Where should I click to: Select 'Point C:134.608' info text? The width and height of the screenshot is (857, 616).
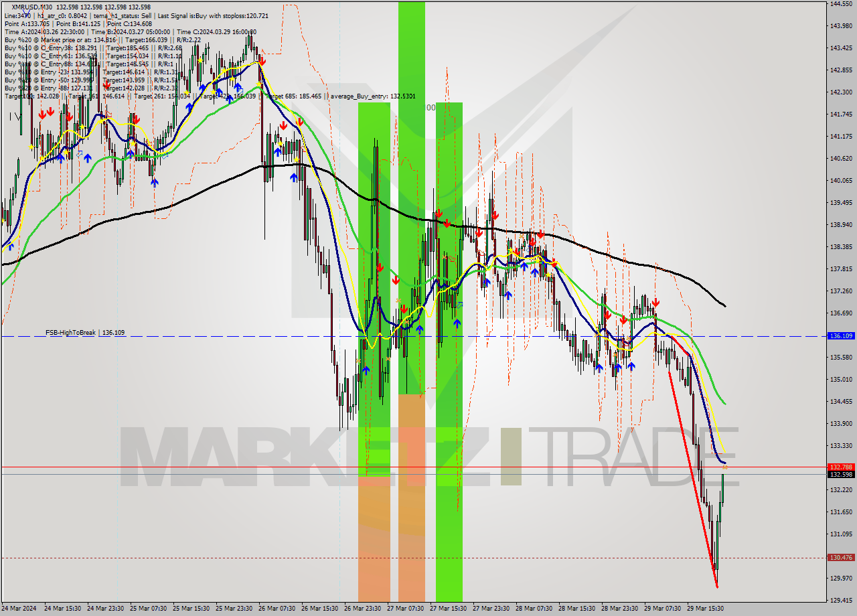click(129, 23)
